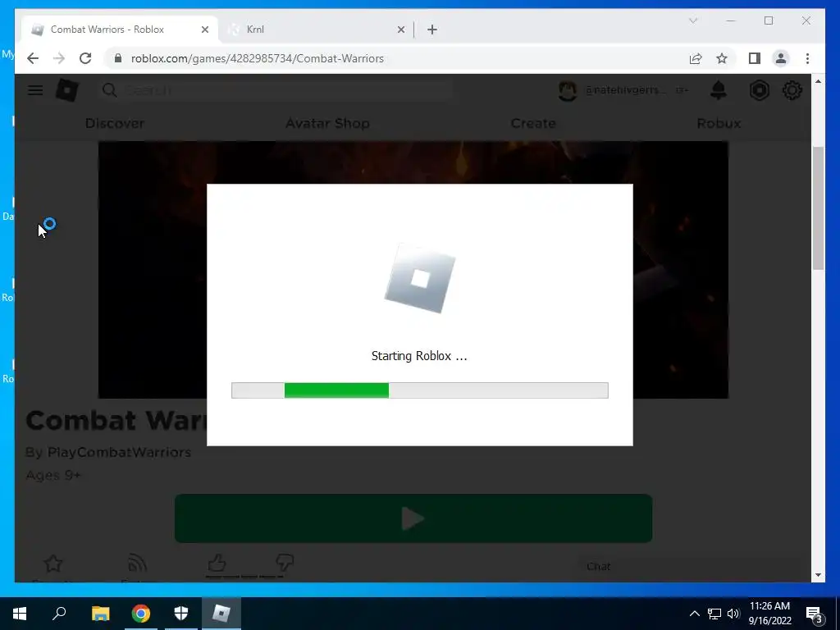Dislike the game with thumbs down
Viewport: 840px width, 630px height.
[285, 563]
